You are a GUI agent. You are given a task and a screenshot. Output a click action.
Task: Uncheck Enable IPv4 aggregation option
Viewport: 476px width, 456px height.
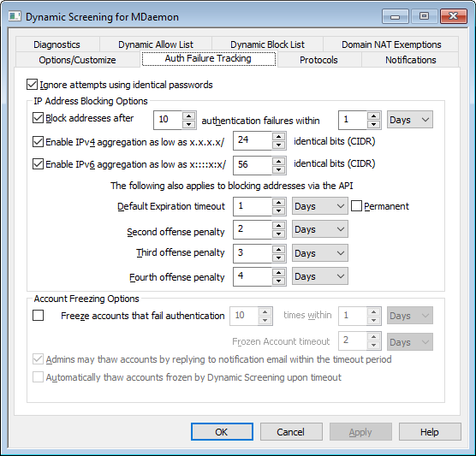pyautogui.click(x=38, y=142)
